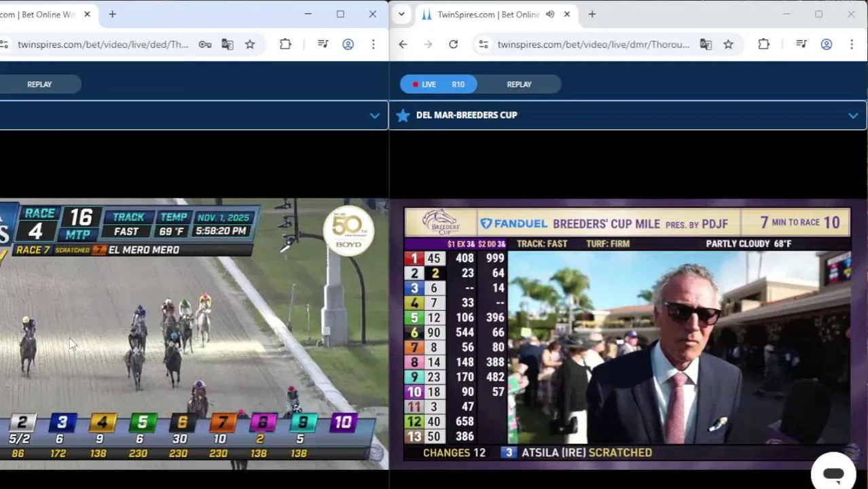
Task: Open media control icon in right window
Action: pyautogui.click(x=801, y=44)
